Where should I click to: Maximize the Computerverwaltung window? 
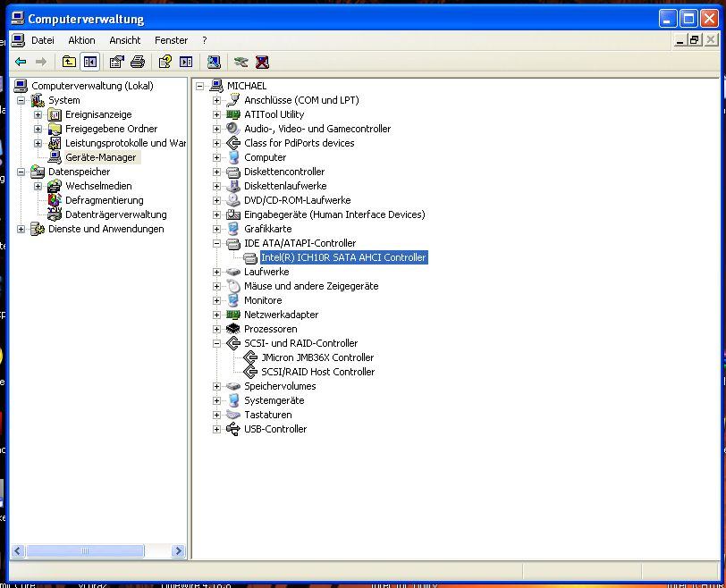pos(688,19)
